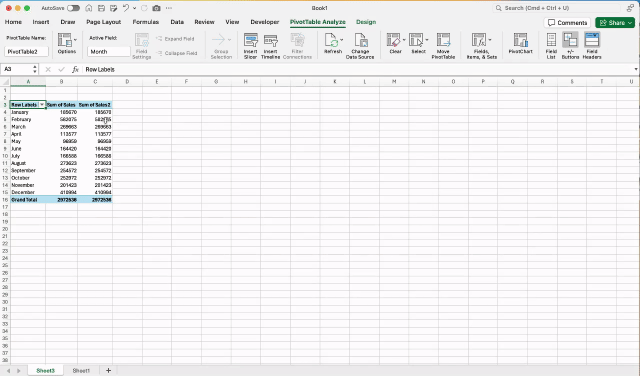Viewport: 640px width, 376px height.
Task: Open PivotTable Options
Action: click(x=65, y=44)
